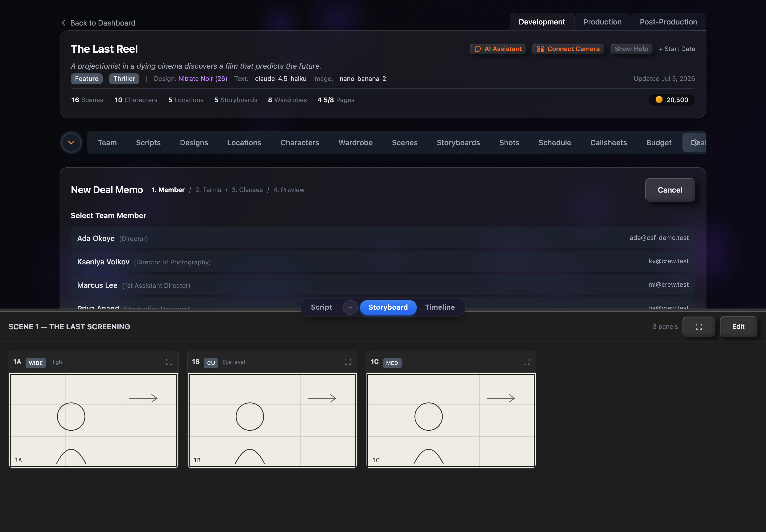Screen dimensions: 766x532
Task: Go to the Team tab
Action: (107, 143)
